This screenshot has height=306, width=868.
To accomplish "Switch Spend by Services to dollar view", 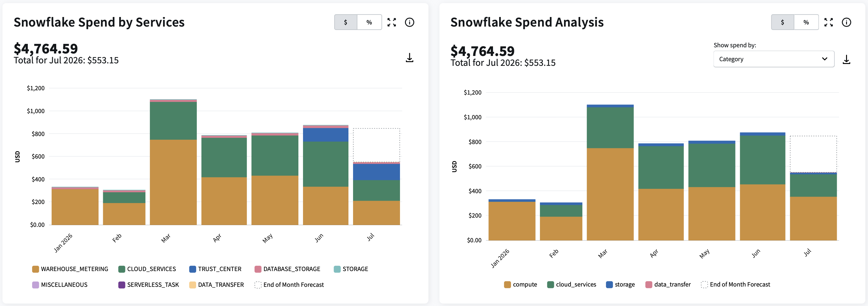I will (x=346, y=22).
